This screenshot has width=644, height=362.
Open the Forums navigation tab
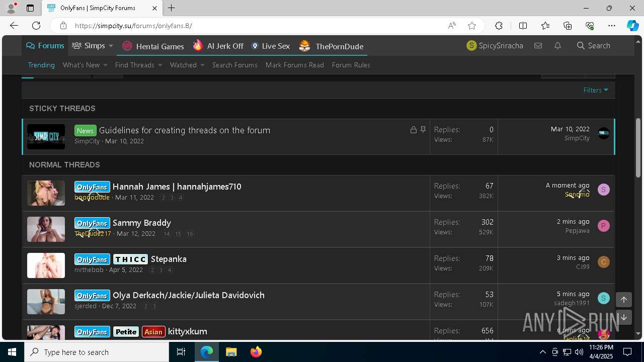coord(45,46)
